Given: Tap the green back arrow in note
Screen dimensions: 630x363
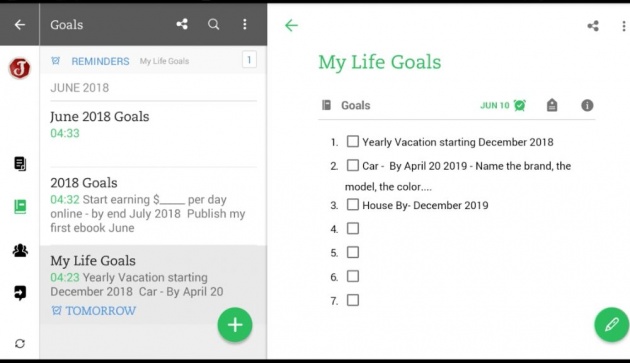Looking at the screenshot, I should point(291,25).
